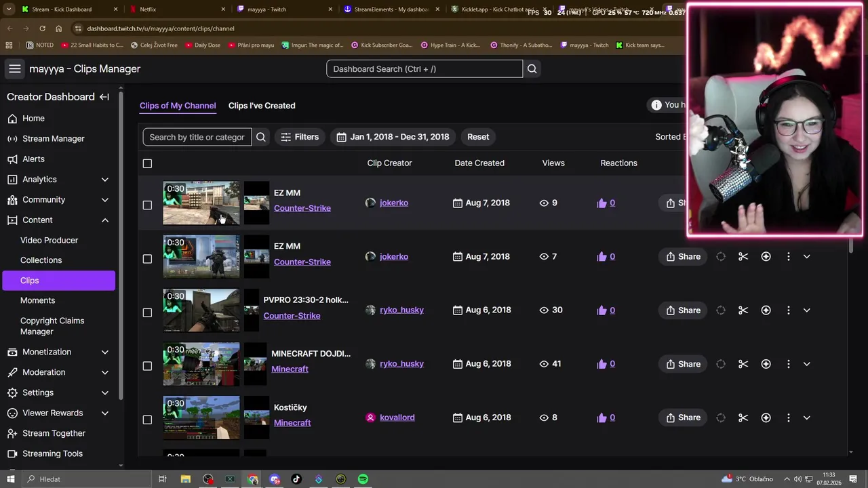Open the Kostičky clip thumbnail

pyautogui.click(x=201, y=418)
